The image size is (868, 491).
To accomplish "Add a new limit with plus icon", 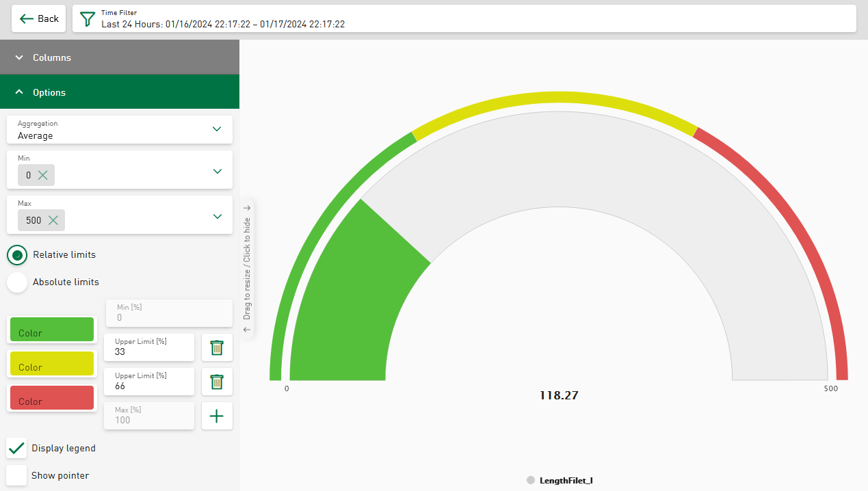I will [x=216, y=416].
